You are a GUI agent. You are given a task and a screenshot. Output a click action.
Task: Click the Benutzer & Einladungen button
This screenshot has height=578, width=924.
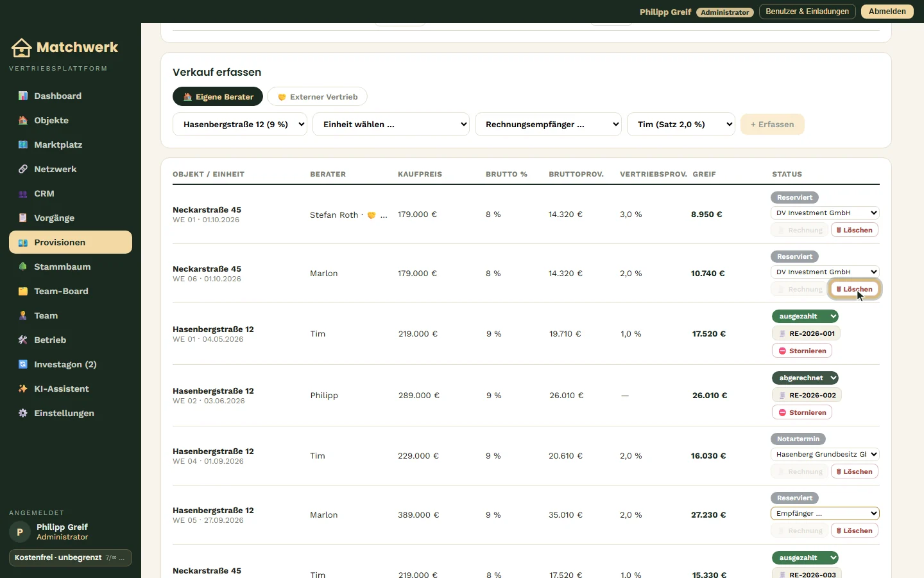[x=807, y=12]
